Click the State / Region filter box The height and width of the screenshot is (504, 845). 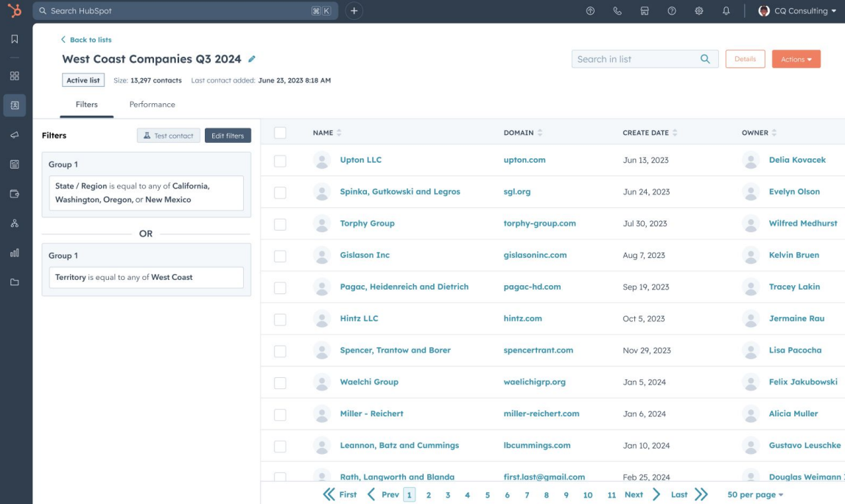tap(146, 193)
